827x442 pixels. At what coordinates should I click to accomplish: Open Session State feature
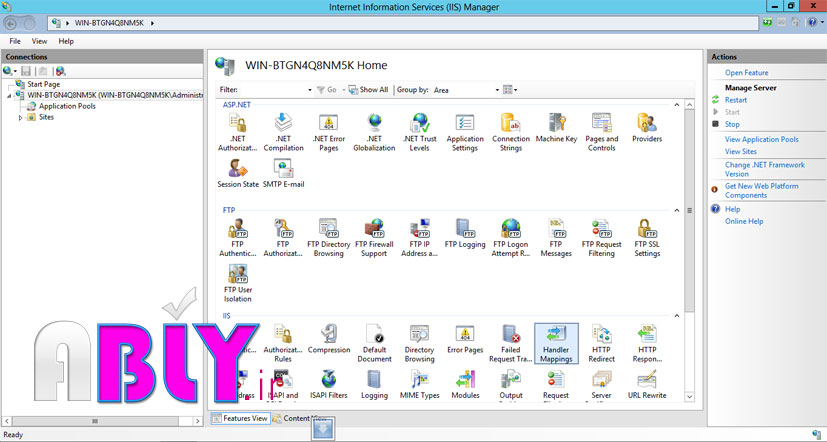238,174
